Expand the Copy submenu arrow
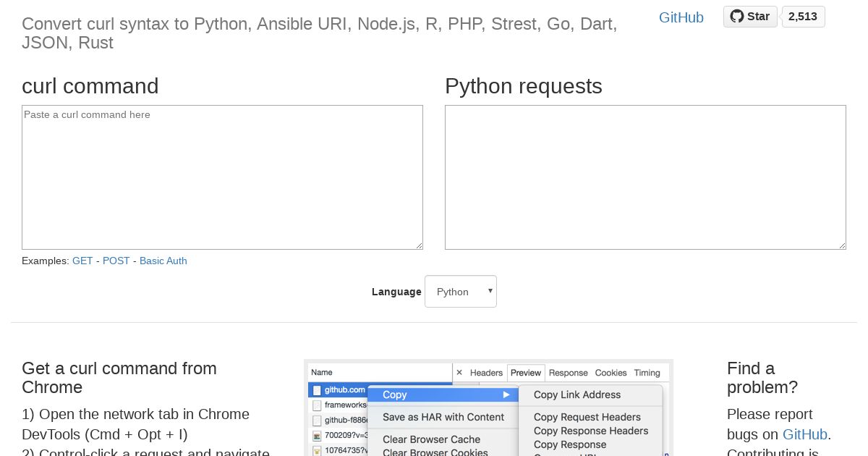 pos(507,394)
